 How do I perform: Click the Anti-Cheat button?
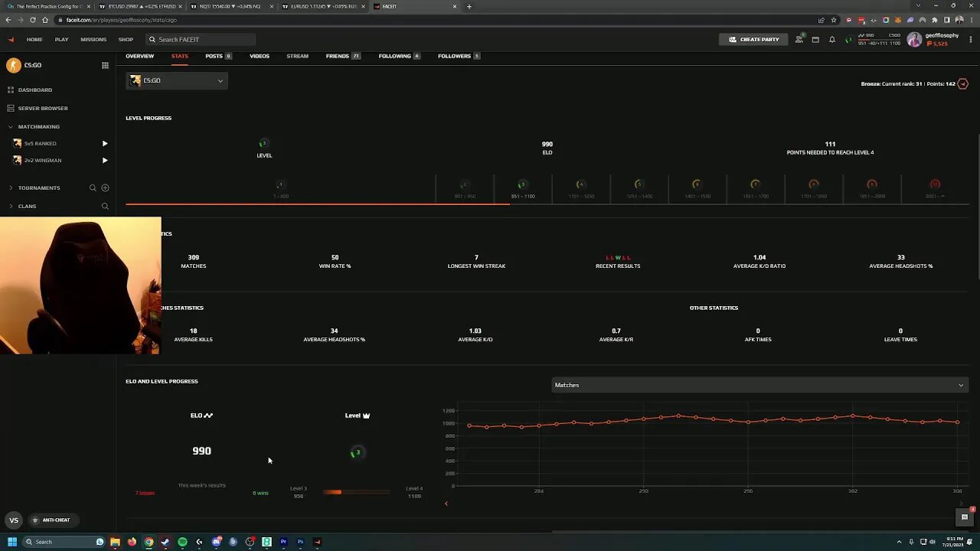[x=52, y=520]
